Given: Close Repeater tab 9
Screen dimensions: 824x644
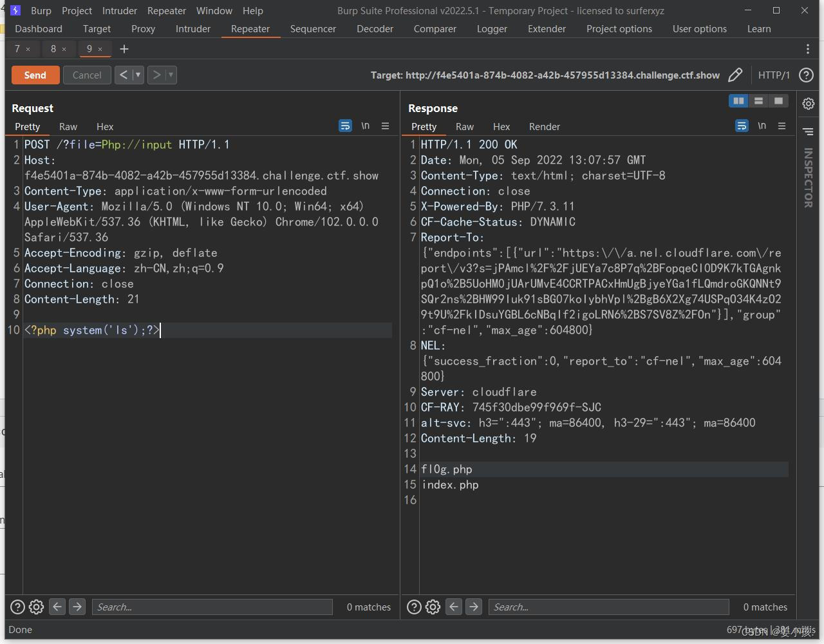Looking at the screenshot, I should (100, 49).
